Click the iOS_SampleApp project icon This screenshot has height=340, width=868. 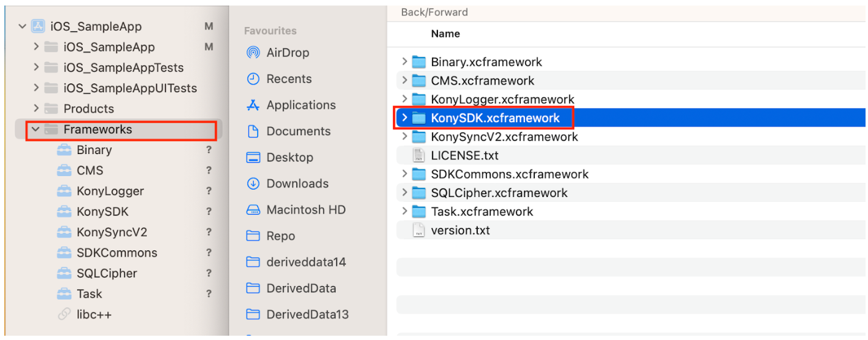click(39, 26)
